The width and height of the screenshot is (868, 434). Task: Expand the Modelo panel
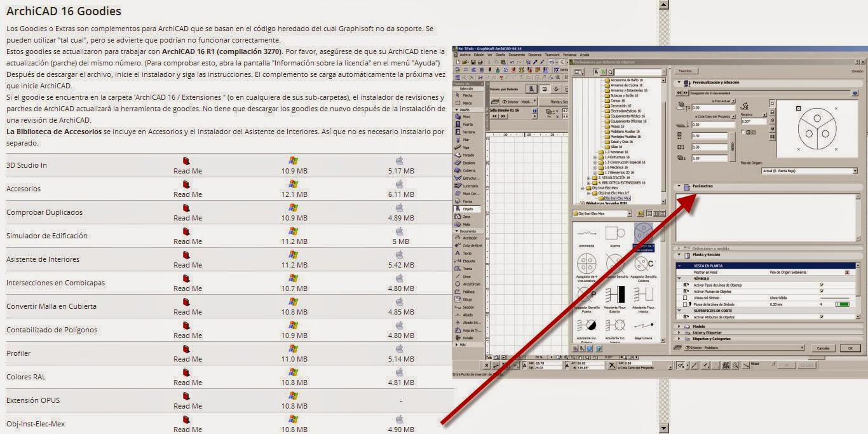679,327
